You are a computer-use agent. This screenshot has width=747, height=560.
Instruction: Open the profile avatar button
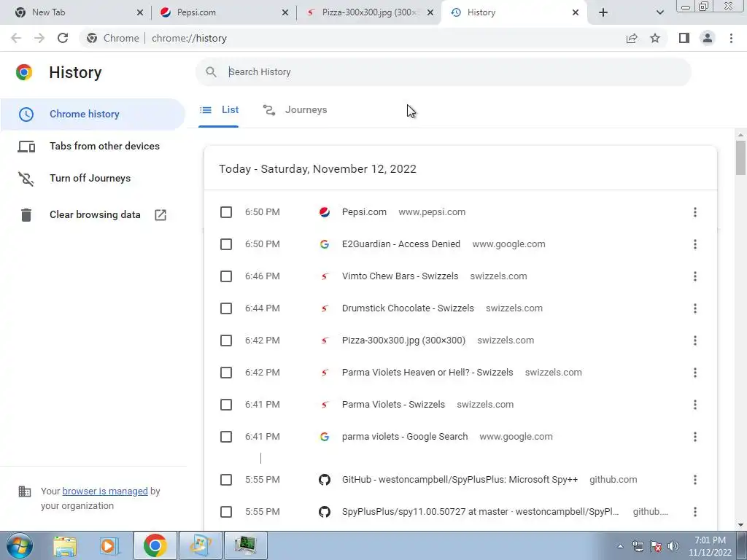pyautogui.click(x=708, y=38)
